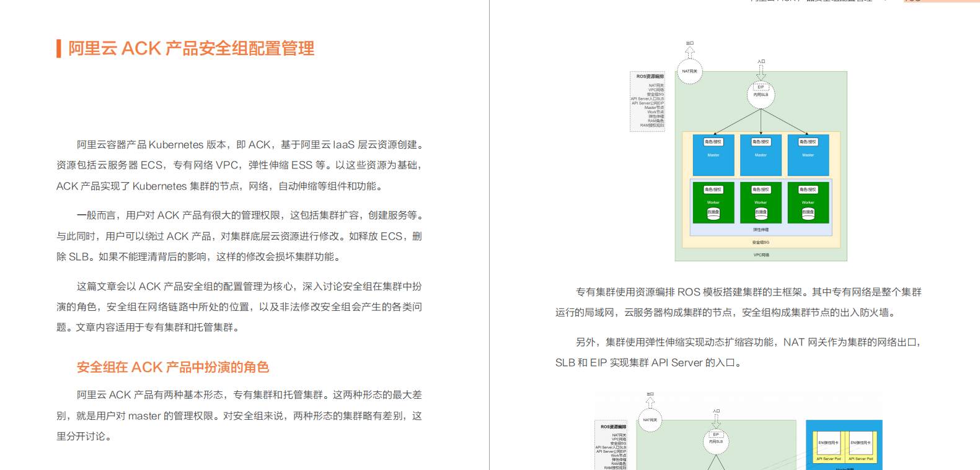Click the 入口 down arrow in the upper diagram
The width and height of the screenshot is (980, 470).
[761, 72]
